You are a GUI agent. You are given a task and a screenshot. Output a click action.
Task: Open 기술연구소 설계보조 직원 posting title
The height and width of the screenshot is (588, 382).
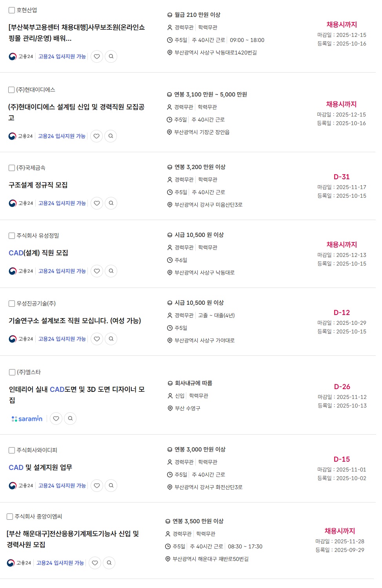(75, 321)
